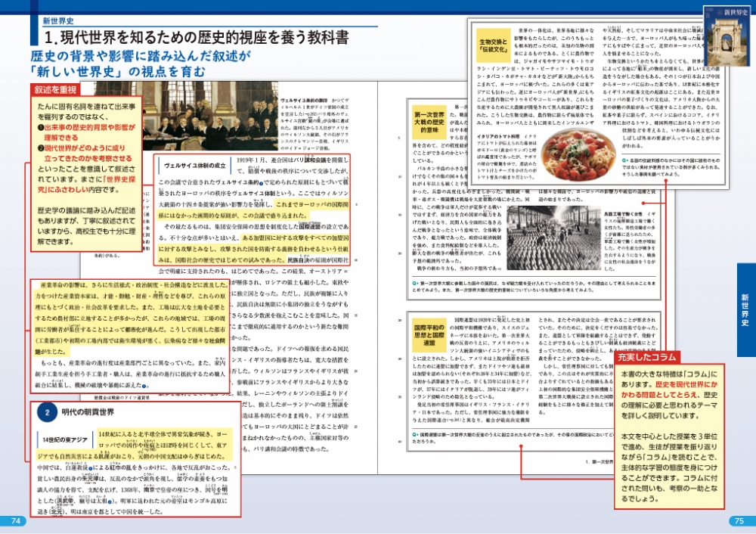Click the blue subtitle line 「新しい世界史」の視点を育む

118,71
